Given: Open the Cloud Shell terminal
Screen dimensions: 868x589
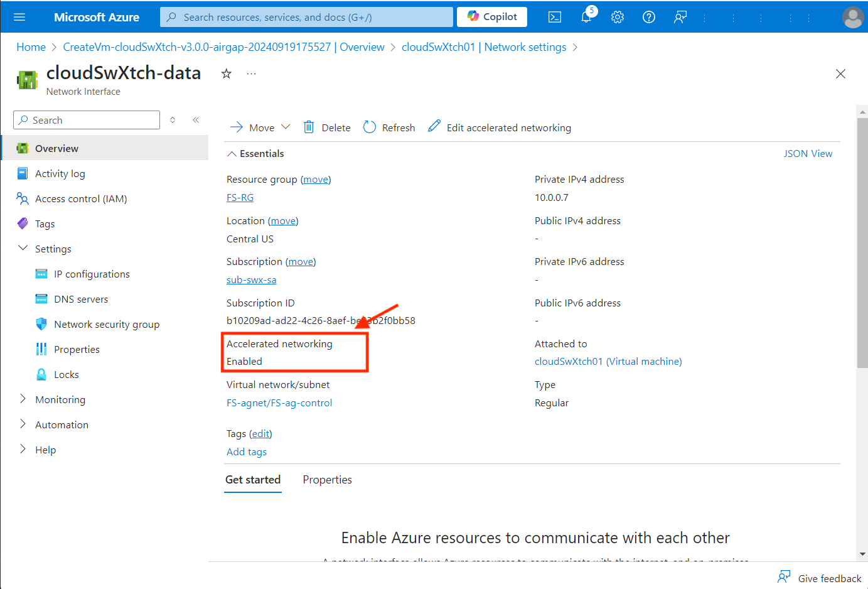Looking at the screenshot, I should (x=554, y=17).
